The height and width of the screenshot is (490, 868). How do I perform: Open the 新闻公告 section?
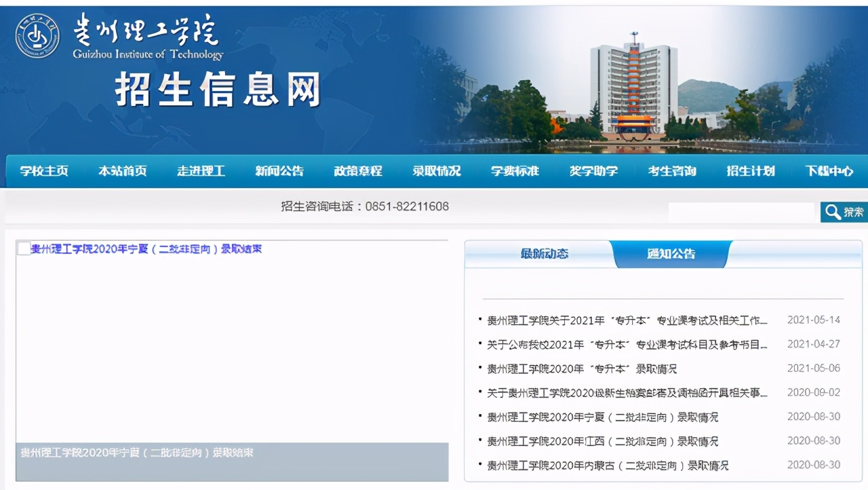tap(279, 171)
